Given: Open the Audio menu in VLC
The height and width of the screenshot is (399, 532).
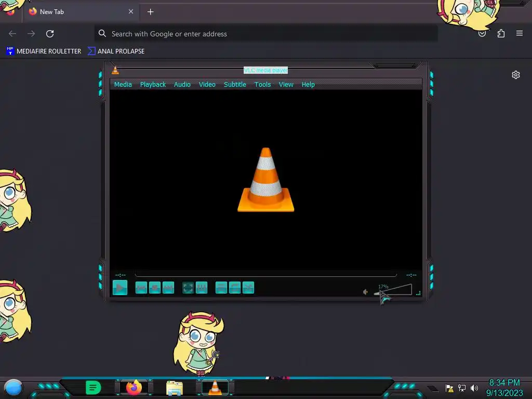Looking at the screenshot, I should (x=182, y=85).
